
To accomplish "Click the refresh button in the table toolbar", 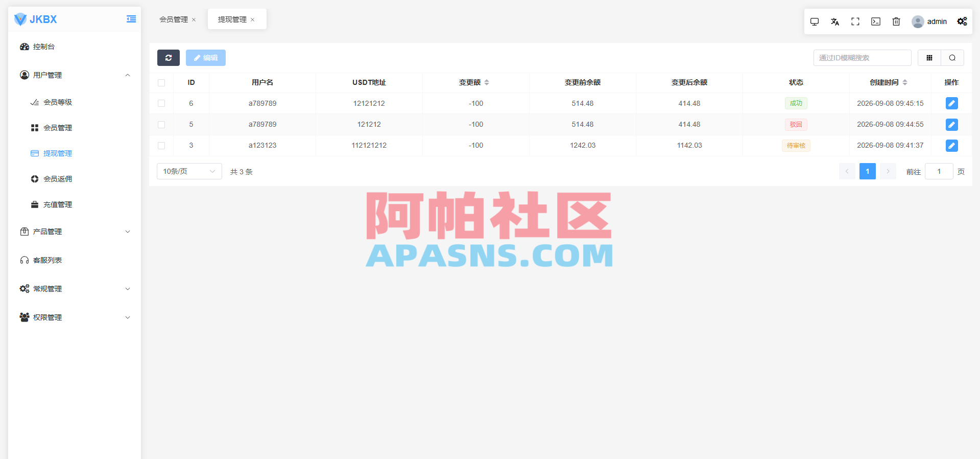I will (169, 58).
